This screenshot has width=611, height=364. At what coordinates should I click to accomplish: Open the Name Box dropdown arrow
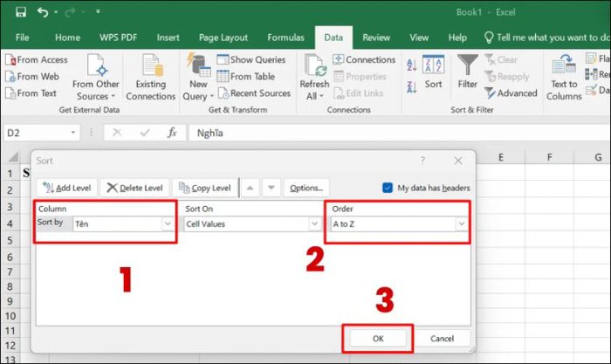coord(72,133)
